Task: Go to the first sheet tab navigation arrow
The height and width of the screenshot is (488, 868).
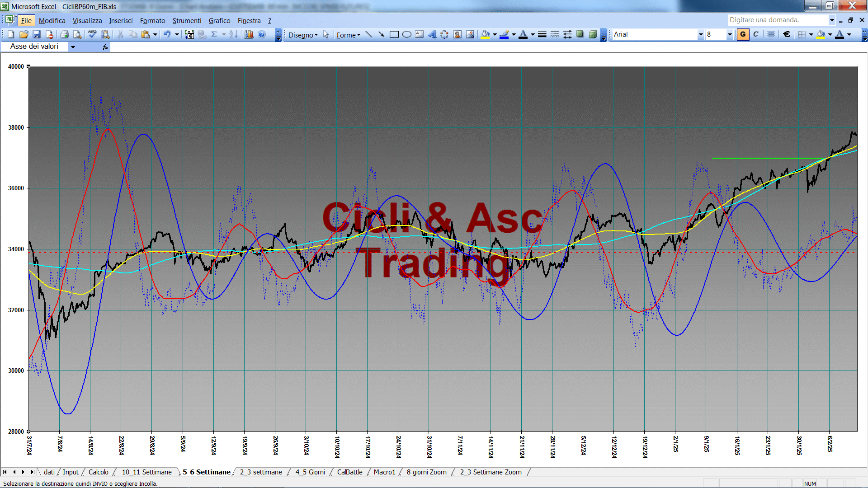Action: point(5,472)
